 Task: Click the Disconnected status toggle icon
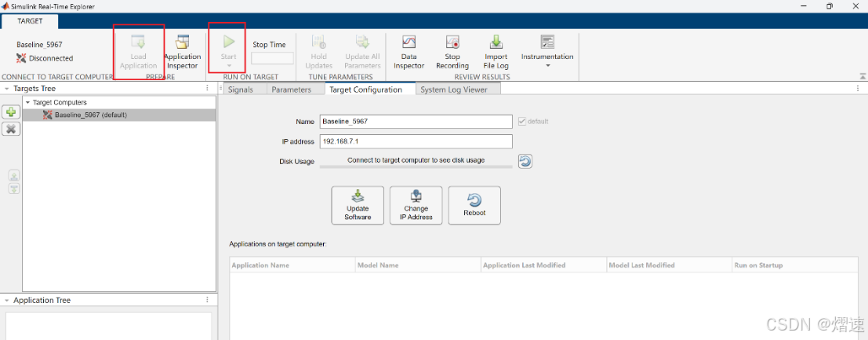click(x=22, y=58)
